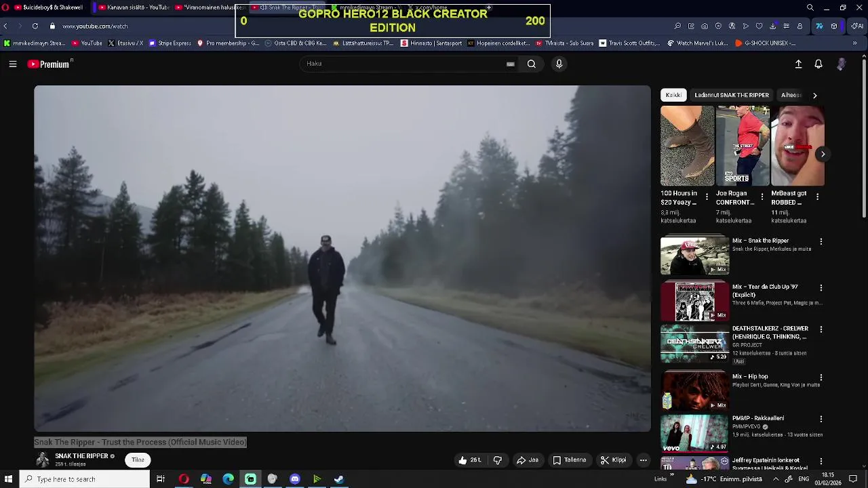
Task: Open options for Tear da Club Up '97
Action: [821, 287]
